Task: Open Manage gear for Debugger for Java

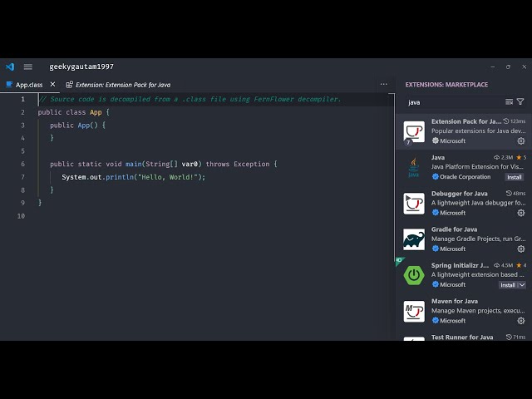Action: click(x=521, y=213)
